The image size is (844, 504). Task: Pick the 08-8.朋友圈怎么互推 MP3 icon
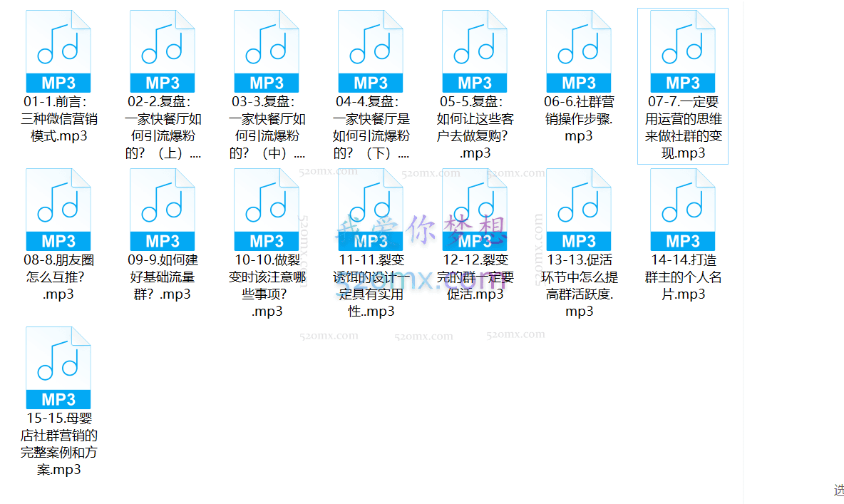coord(58,210)
